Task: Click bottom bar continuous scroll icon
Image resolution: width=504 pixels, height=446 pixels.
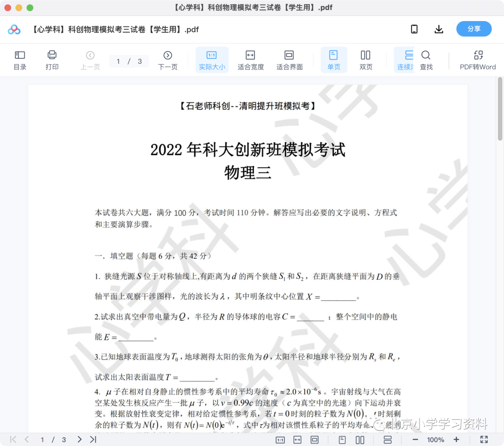Action: coord(387,439)
